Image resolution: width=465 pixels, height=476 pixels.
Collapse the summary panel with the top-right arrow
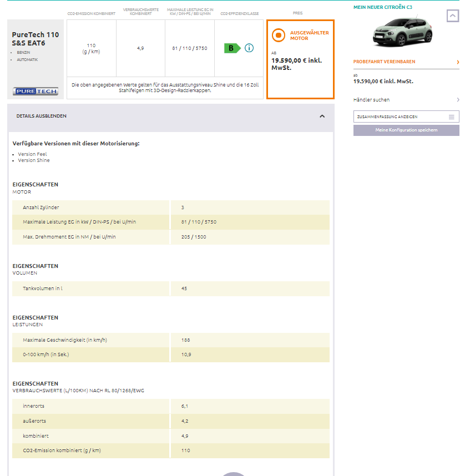[453, 16]
